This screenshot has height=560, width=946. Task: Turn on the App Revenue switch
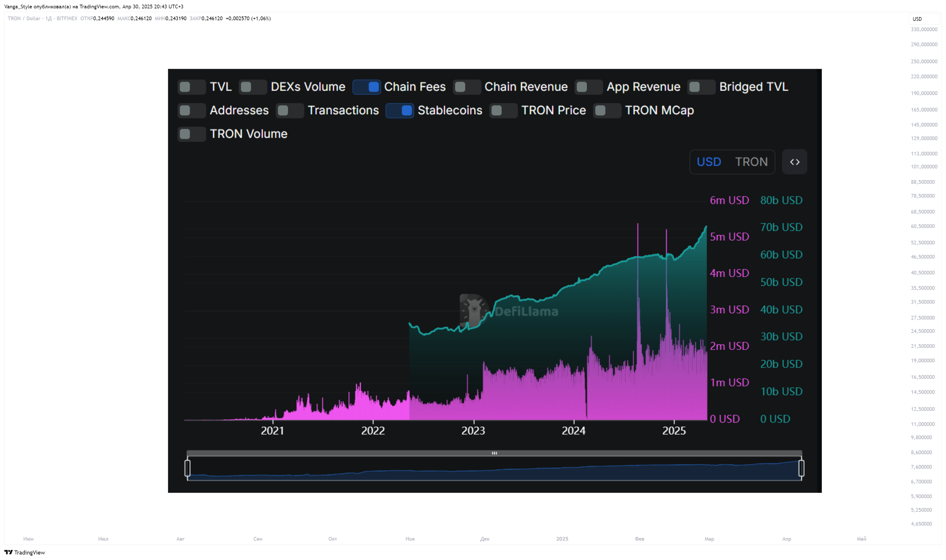[589, 87]
